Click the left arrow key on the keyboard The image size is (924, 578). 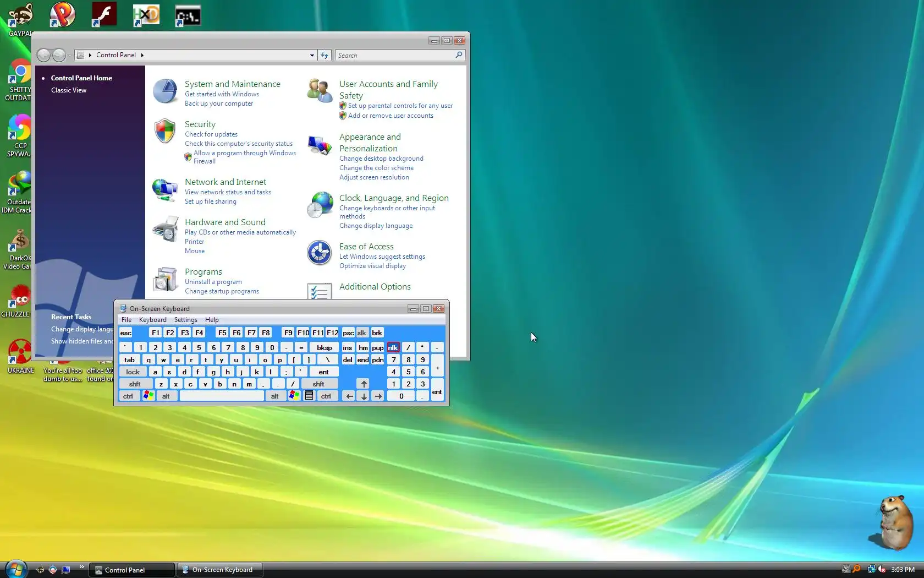click(349, 396)
